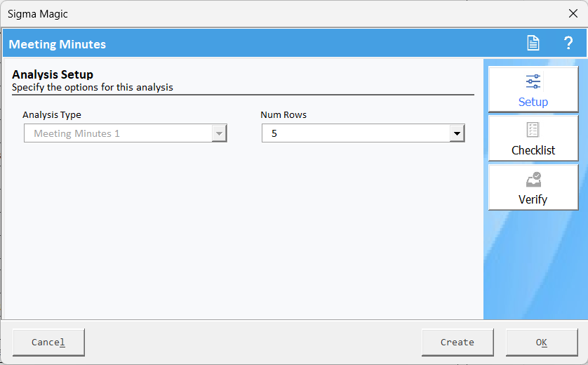This screenshot has height=365, width=588.
Task: Select the Meeting Minutes 1 combo box
Action: (x=118, y=133)
